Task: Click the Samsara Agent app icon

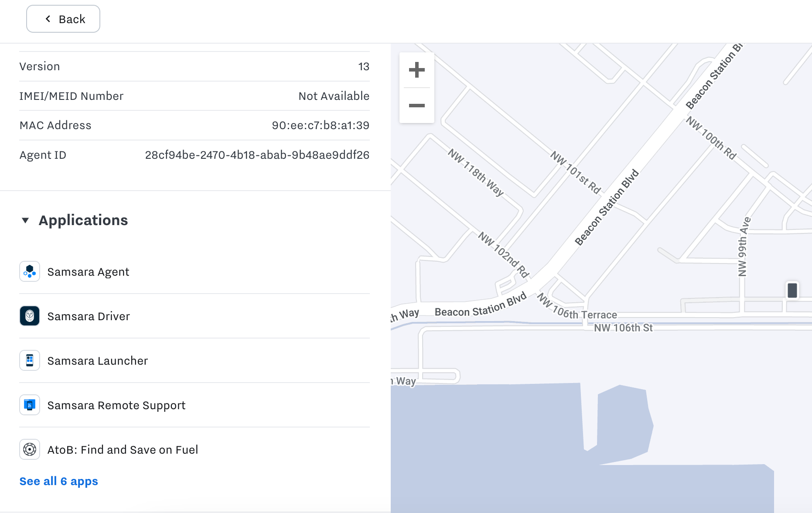Action: click(30, 272)
